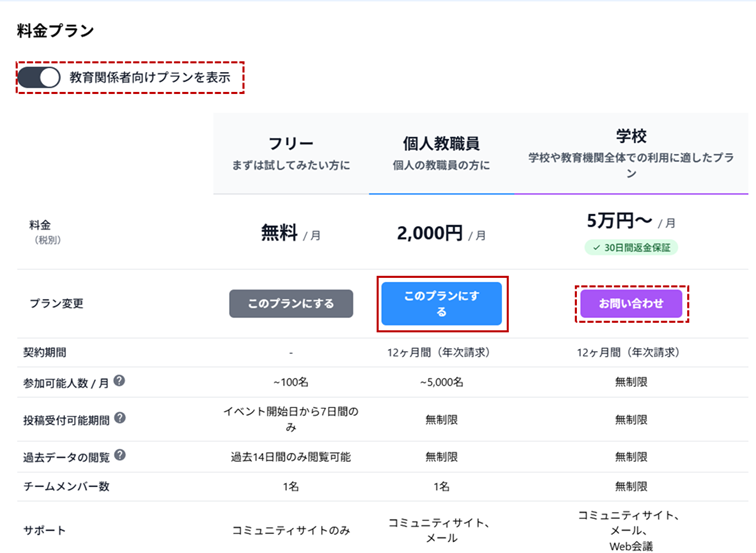This screenshot has height=553, width=756.
Task: Click コミュニティサイト、メール、Web会議 cell
Action: [x=631, y=530]
